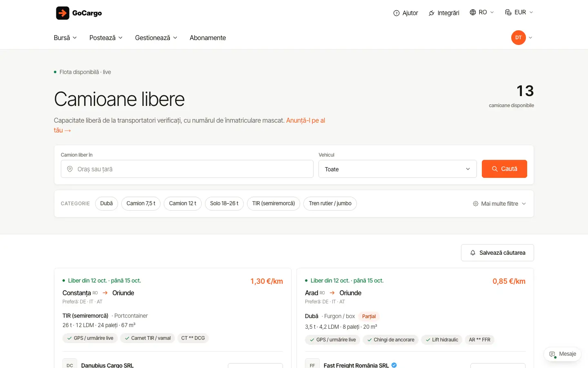Open the Bursă menu
588x368 pixels.
(65, 38)
